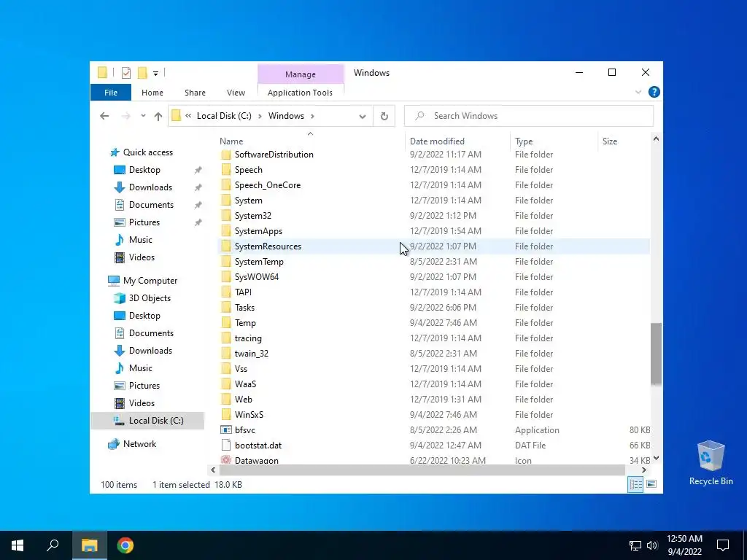Click the File Explorer taskbar icon
Image resolution: width=747 pixels, height=560 pixels.
[90, 545]
